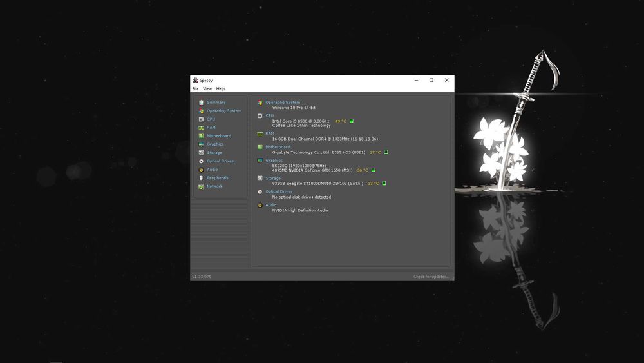Click the Graphics heading link in summary
This screenshot has height=363, width=644.
click(274, 161)
